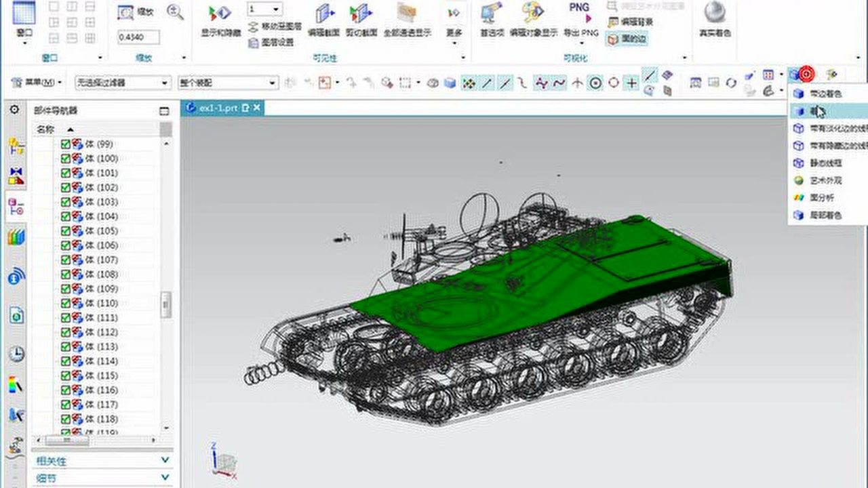The width and height of the screenshot is (868, 488).
Task: Open the History clock sidebar icon
Action: [x=16, y=353]
